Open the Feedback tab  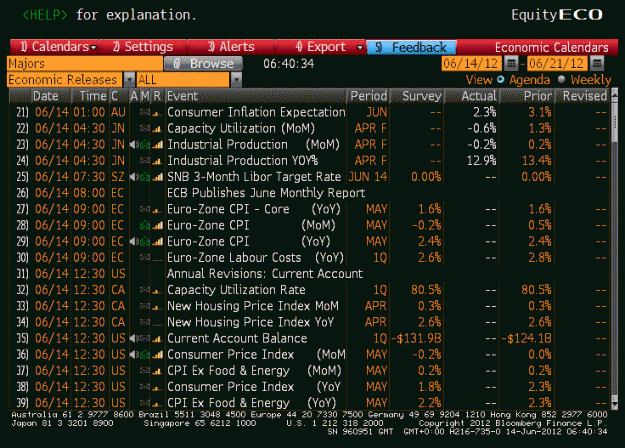tap(411, 47)
